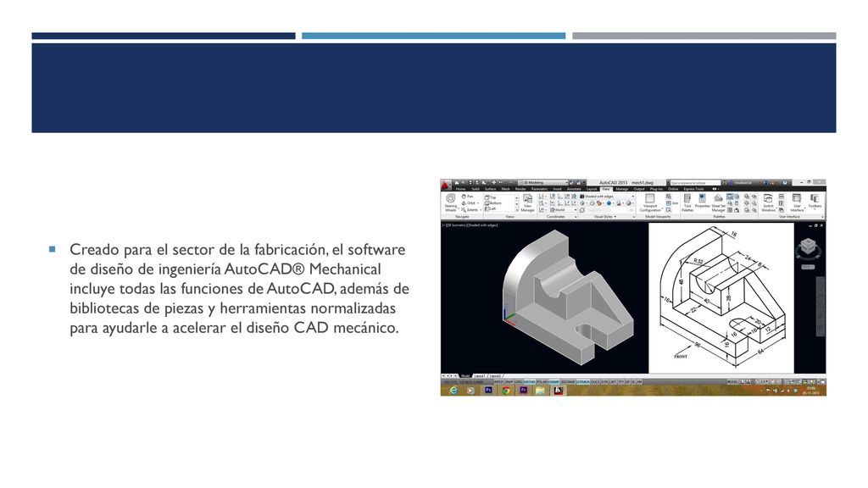Screen dimensions: 868x488
Task: Open the User Interface options
Action: click(797, 202)
